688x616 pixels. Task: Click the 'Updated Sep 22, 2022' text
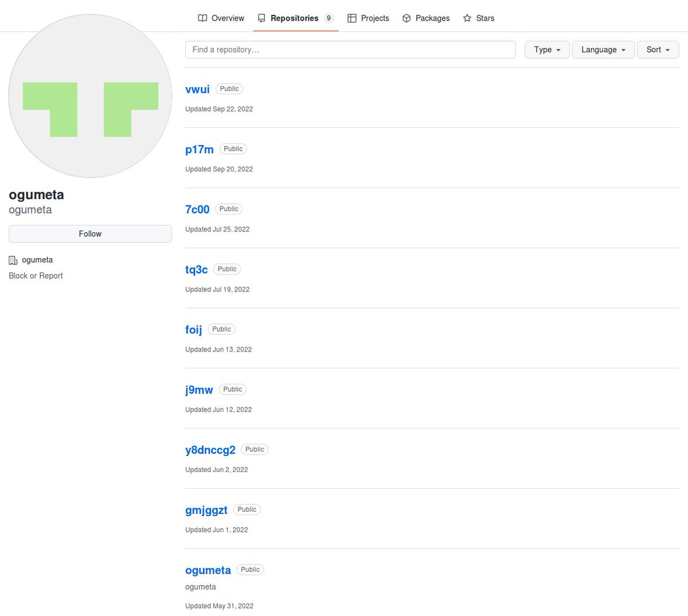click(x=219, y=109)
